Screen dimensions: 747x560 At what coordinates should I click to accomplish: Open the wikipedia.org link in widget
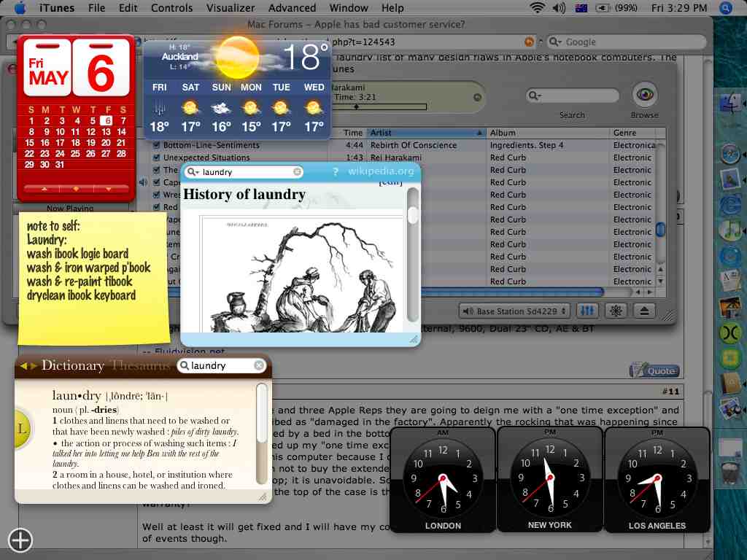pos(381,171)
